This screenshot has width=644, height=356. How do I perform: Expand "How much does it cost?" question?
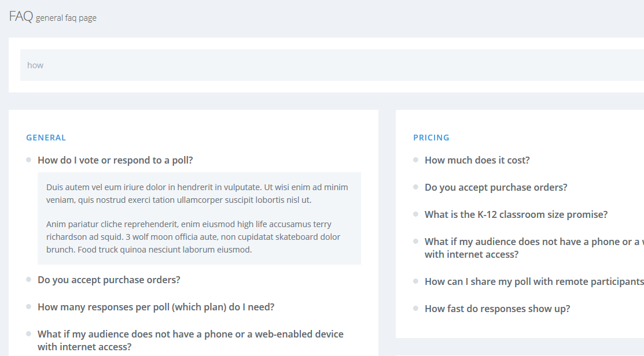pyautogui.click(x=477, y=160)
